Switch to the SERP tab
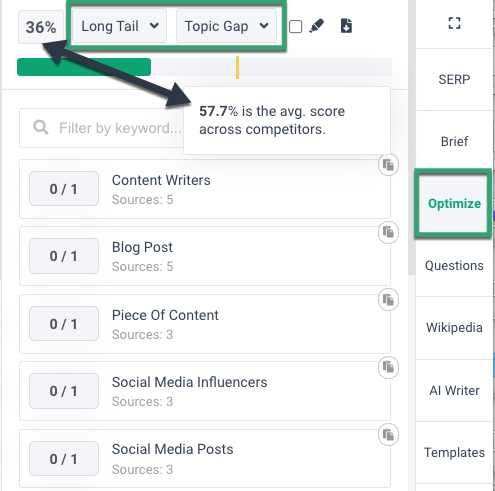Image resolution: width=495 pixels, height=491 pixels. pos(454,79)
